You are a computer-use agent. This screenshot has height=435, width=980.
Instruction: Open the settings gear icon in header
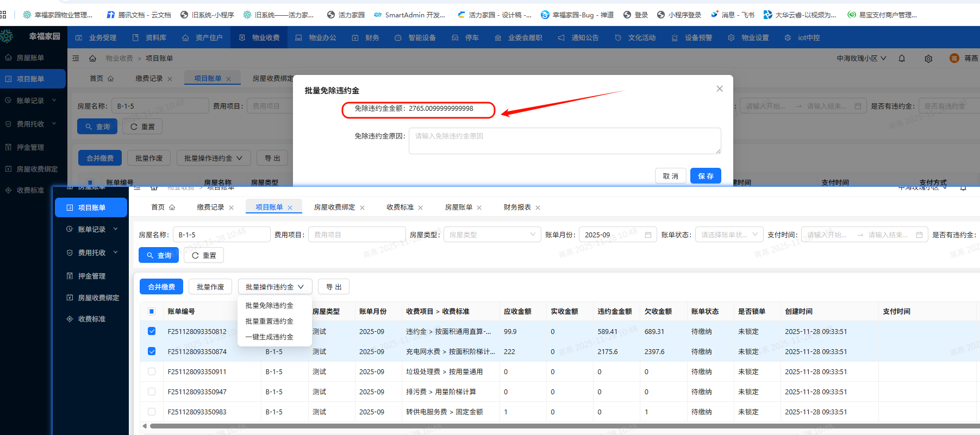pos(928,59)
